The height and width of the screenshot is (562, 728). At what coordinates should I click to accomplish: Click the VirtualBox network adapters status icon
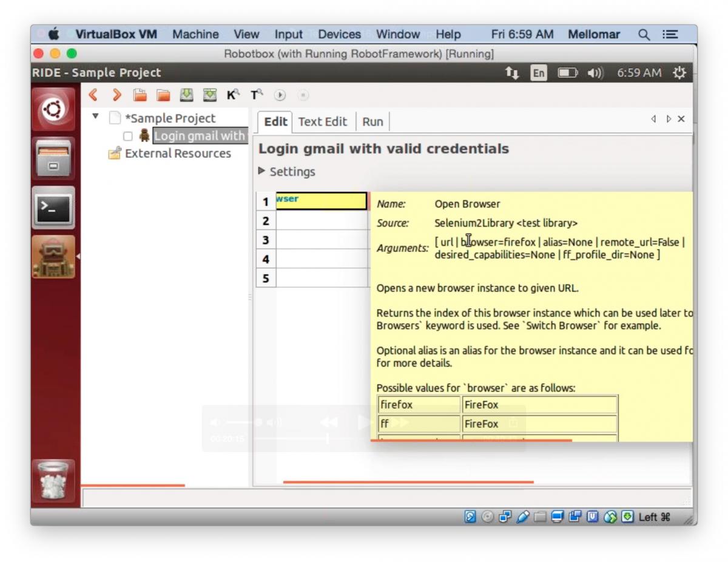click(x=505, y=516)
